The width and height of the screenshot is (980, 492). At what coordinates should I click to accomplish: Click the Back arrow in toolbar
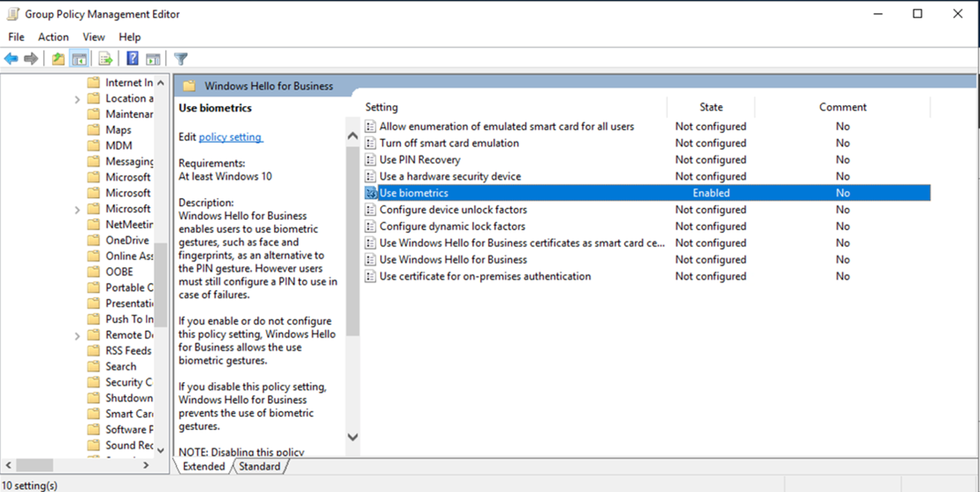[11, 59]
